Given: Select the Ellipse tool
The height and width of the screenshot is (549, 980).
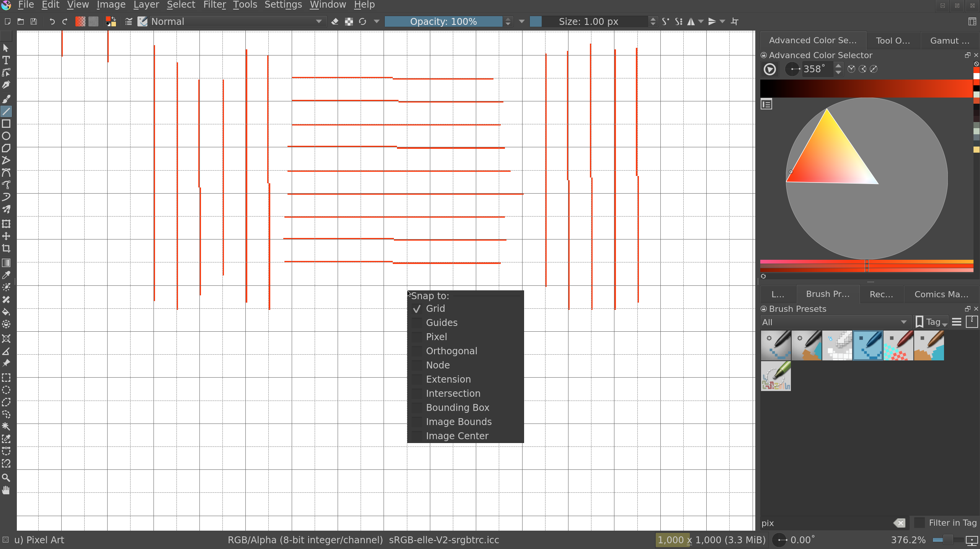Looking at the screenshot, I should (x=6, y=136).
